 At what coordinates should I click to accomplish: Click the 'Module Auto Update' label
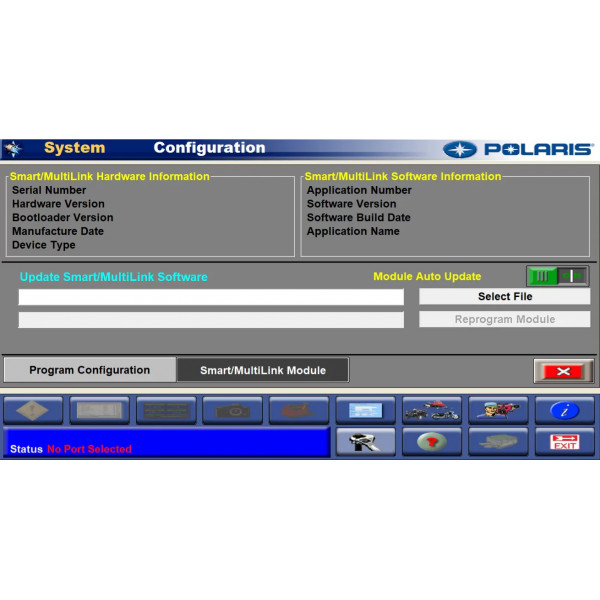click(x=427, y=276)
